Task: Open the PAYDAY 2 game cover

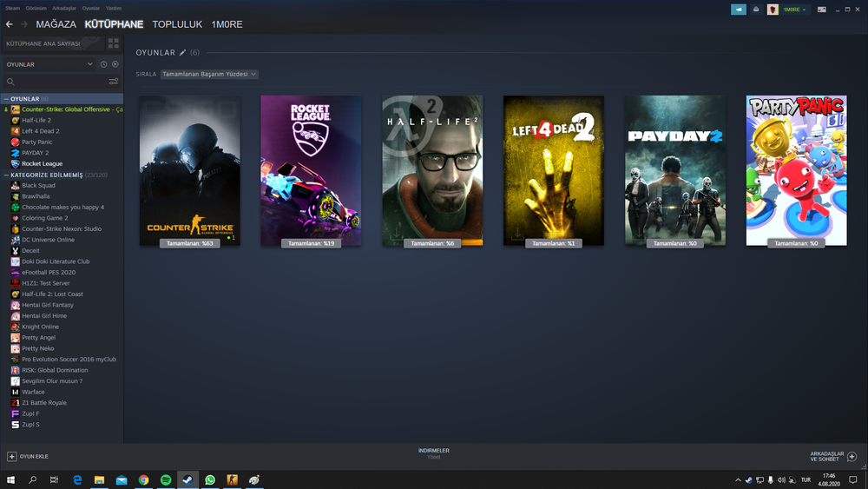Action: pyautogui.click(x=675, y=170)
